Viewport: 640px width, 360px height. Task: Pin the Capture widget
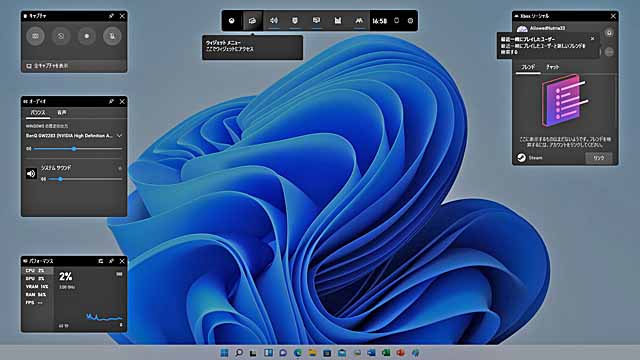pyautogui.click(x=111, y=16)
